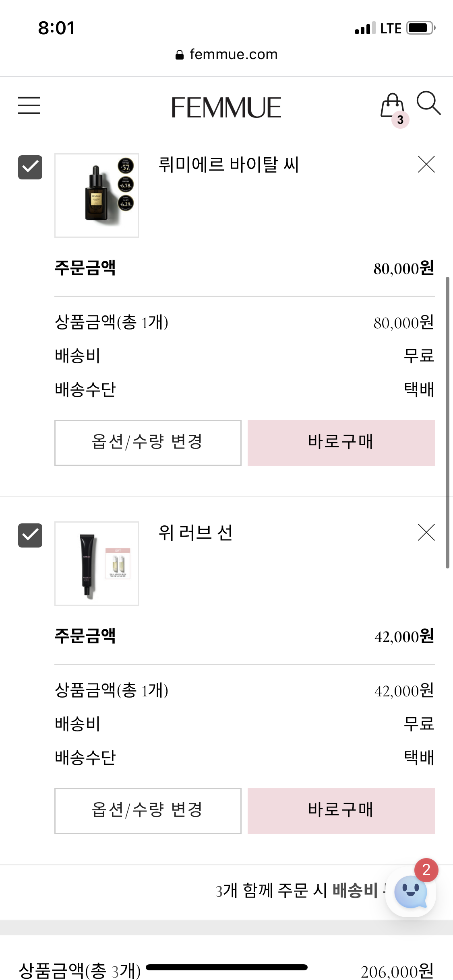Tap the search magnifier icon
This screenshot has height=980, width=453.
click(x=428, y=103)
